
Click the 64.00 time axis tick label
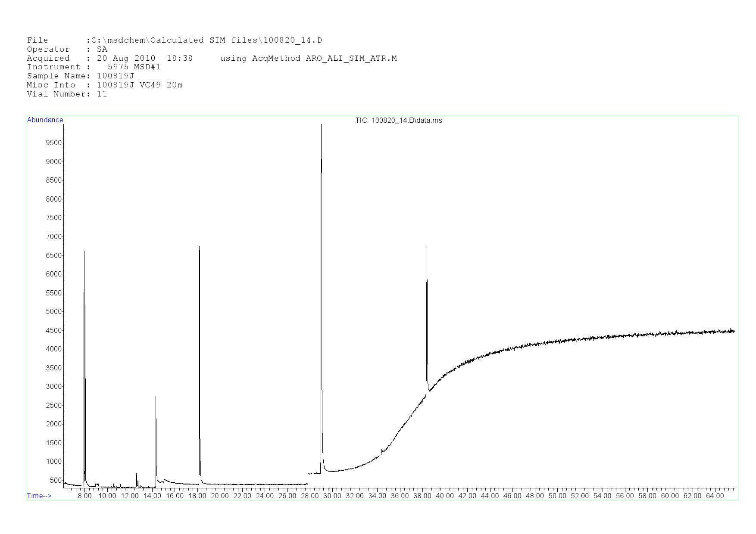click(715, 496)
